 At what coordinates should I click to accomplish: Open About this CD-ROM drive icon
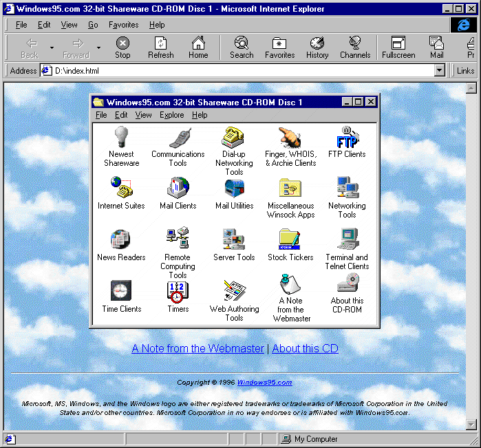[x=348, y=283]
